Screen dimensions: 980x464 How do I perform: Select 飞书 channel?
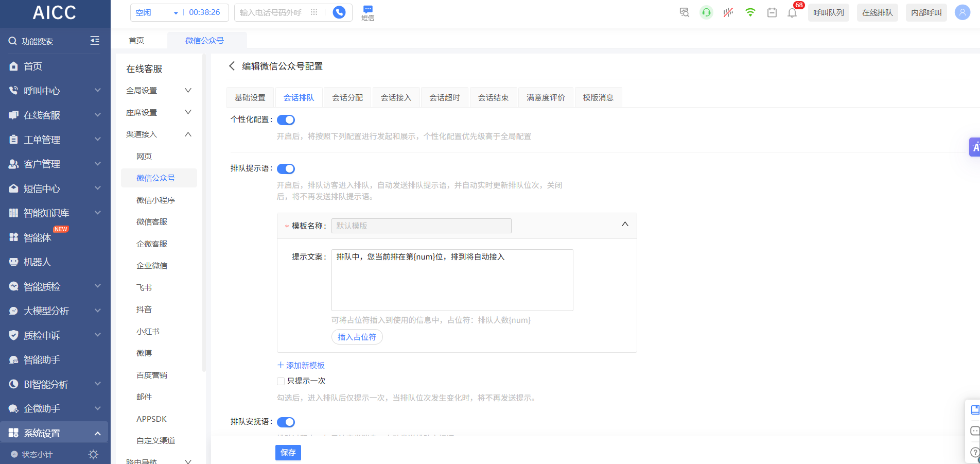(159, 287)
